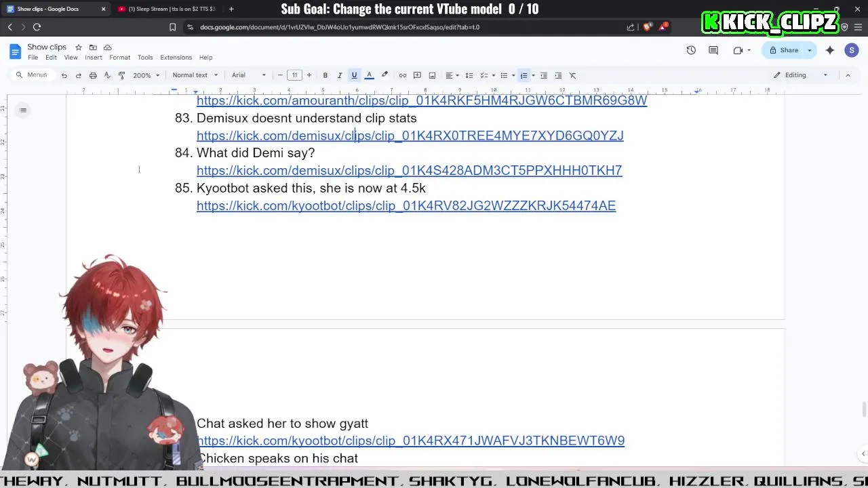Open the Edit menu
868x488 pixels.
51,58
